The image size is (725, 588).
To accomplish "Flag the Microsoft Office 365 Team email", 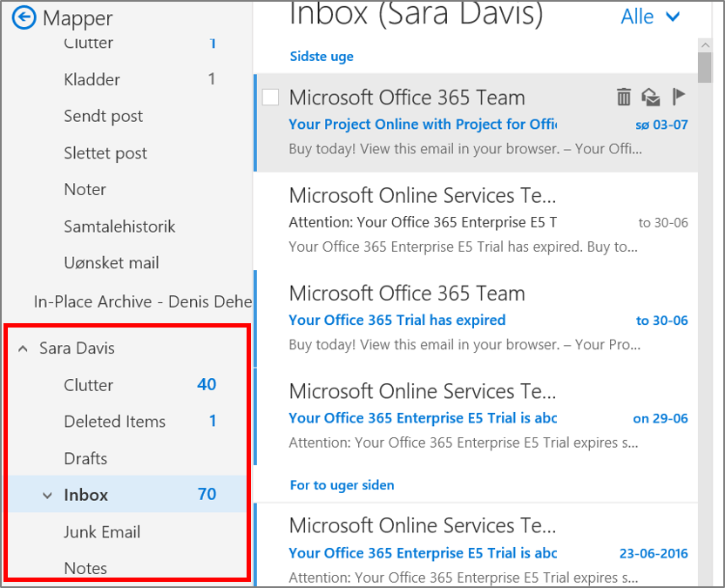I will pos(679,96).
